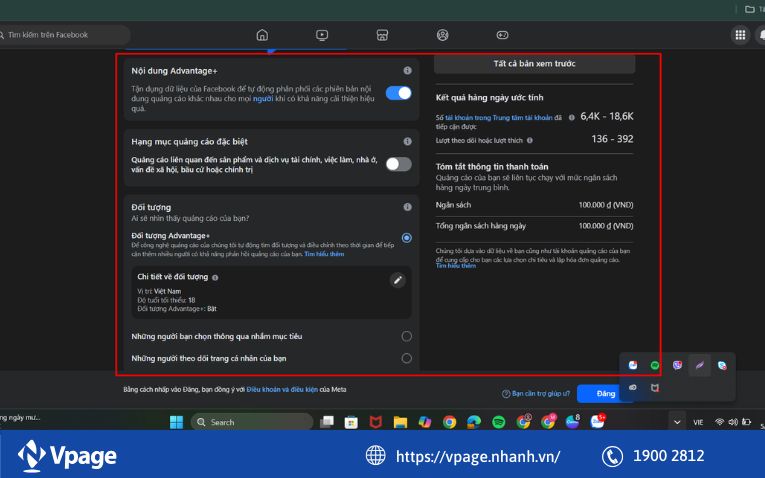Open Microsoft Copilot from taskbar
The image size is (765, 478).
(425, 422)
